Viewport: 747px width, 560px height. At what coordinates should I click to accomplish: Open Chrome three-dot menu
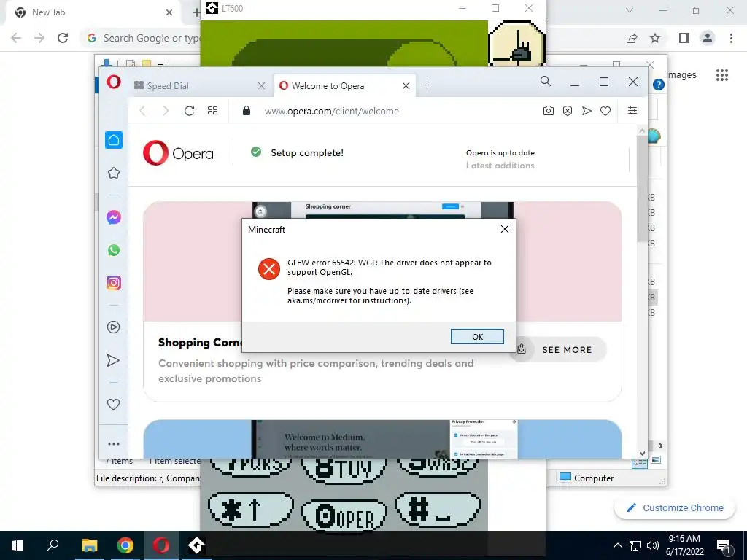pyautogui.click(x=731, y=38)
